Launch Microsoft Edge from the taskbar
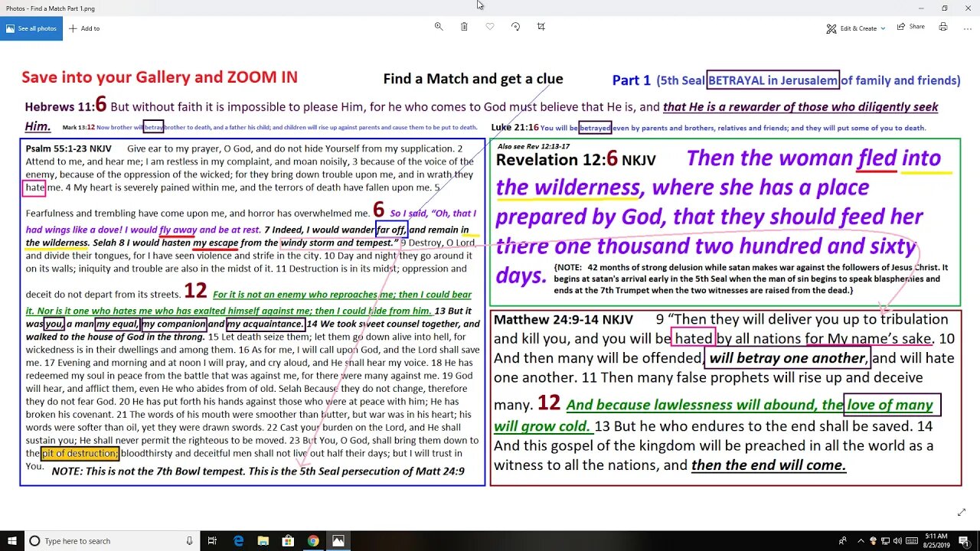The height and width of the screenshot is (551, 980). click(x=239, y=540)
